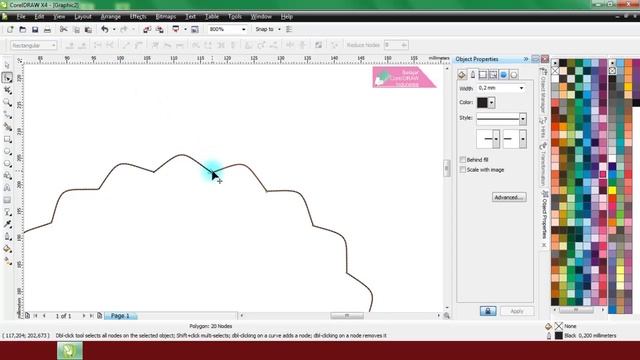Select the Ellipse tool
640x360 pixels.
[7, 151]
